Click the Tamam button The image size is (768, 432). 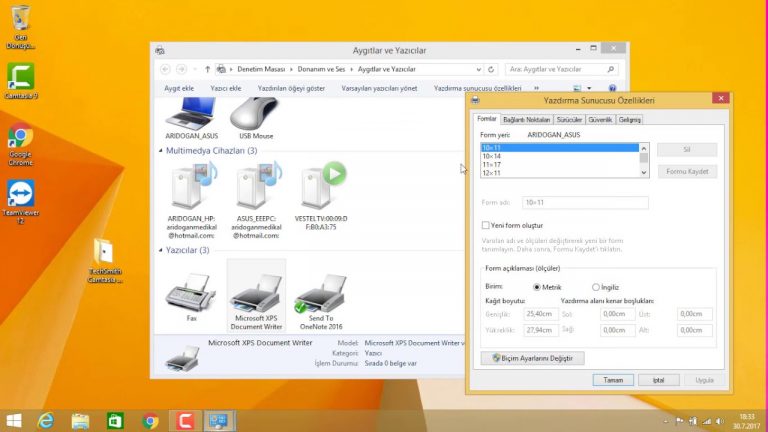click(x=613, y=380)
